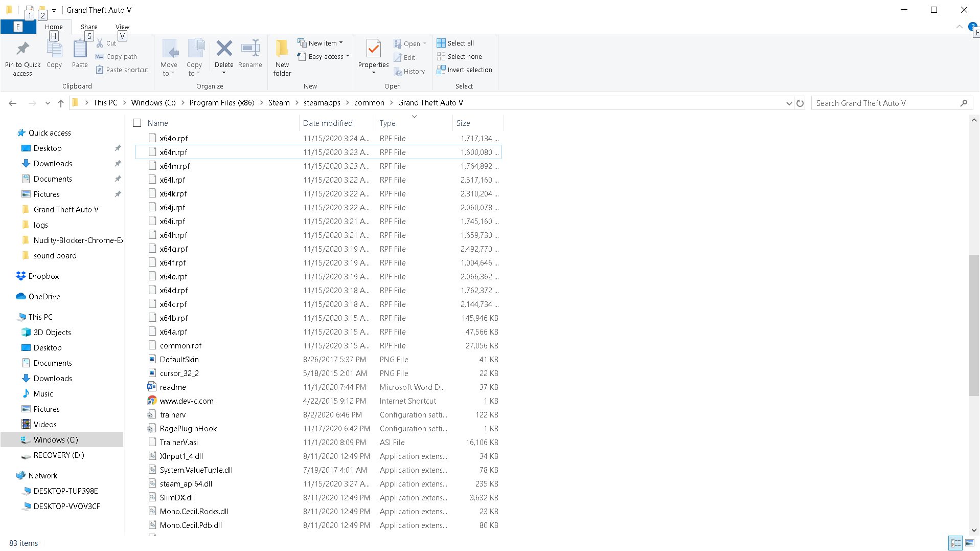Toggle the select-all items checkbox
Viewport: 980px width, 551px height.
tap(137, 123)
